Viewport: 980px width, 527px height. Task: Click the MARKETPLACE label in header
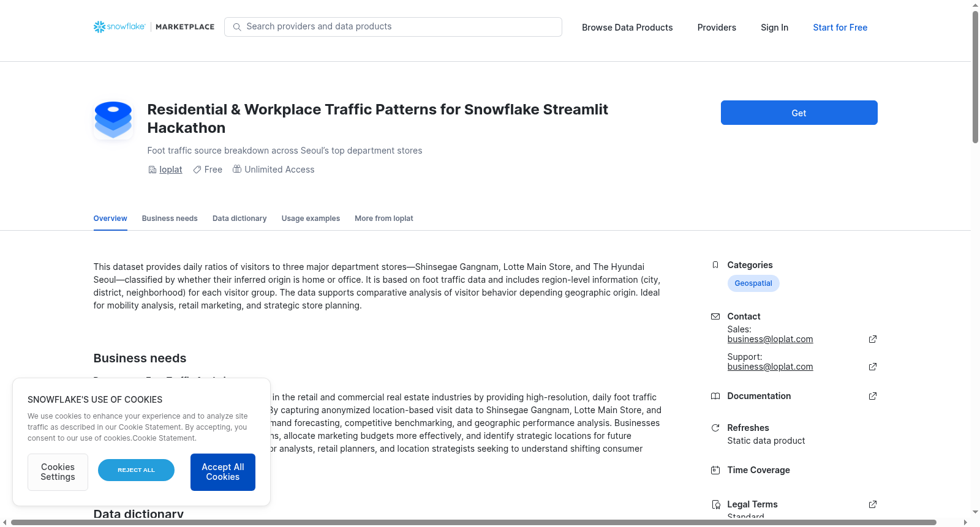[x=185, y=27]
